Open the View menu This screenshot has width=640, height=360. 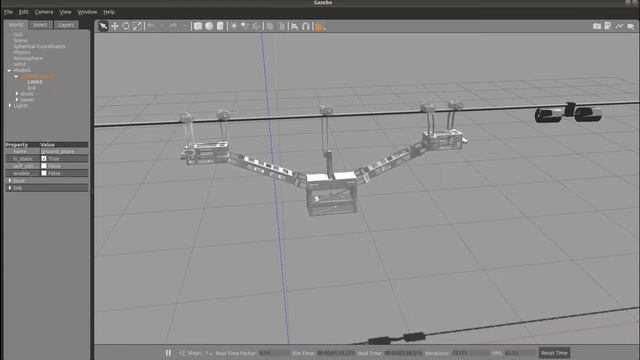(65, 12)
